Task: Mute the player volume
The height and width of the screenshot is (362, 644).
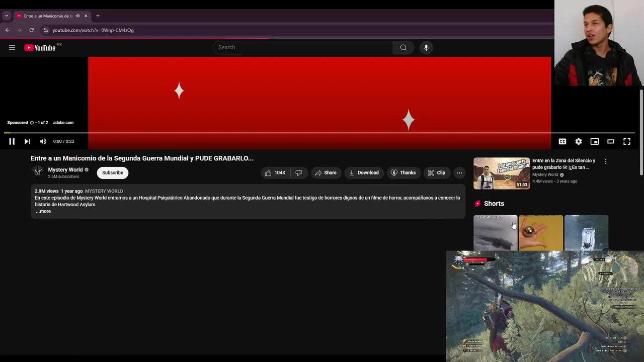Action: [43, 141]
